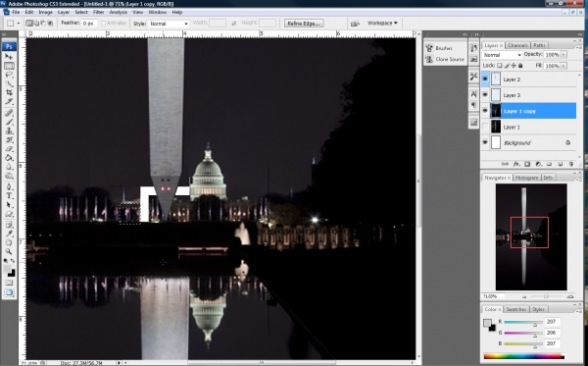Select the Layer 1 copy thumbnail

point(496,111)
